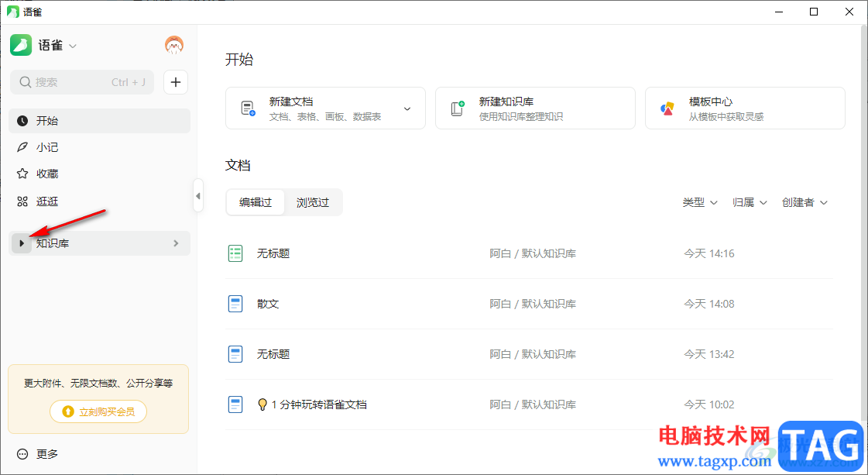
Task: Click the document icon of 无标题 13:42
Action: click(235, 354)
